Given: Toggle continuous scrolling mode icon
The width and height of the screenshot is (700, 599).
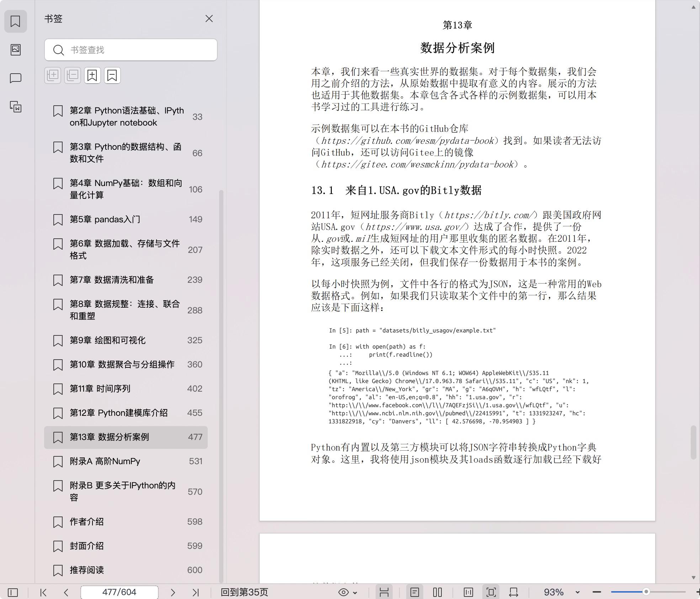Looking at the screenshot, I should 384,592.
